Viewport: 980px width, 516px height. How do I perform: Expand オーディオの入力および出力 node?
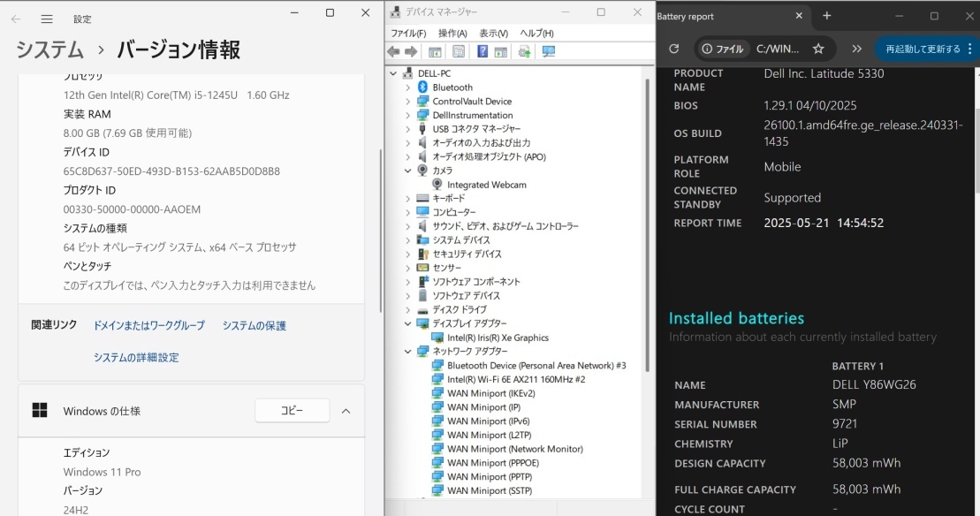408,143
